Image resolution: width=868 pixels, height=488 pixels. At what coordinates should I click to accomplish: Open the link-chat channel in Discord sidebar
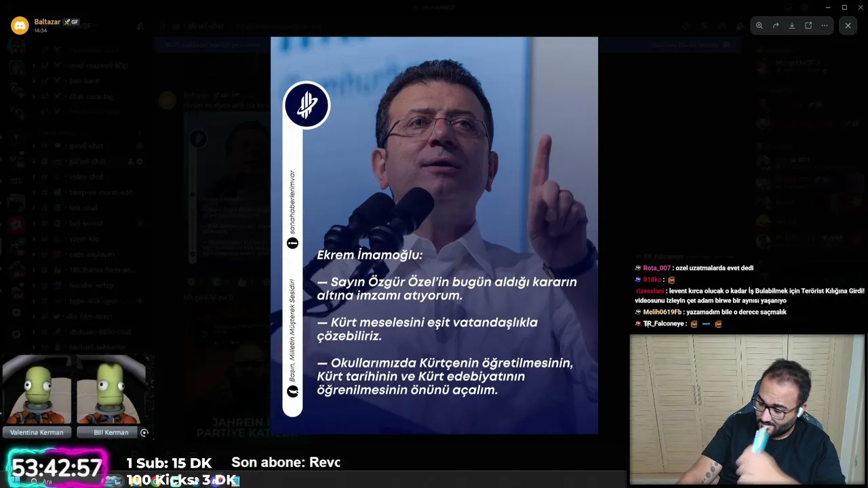(83, 208)
